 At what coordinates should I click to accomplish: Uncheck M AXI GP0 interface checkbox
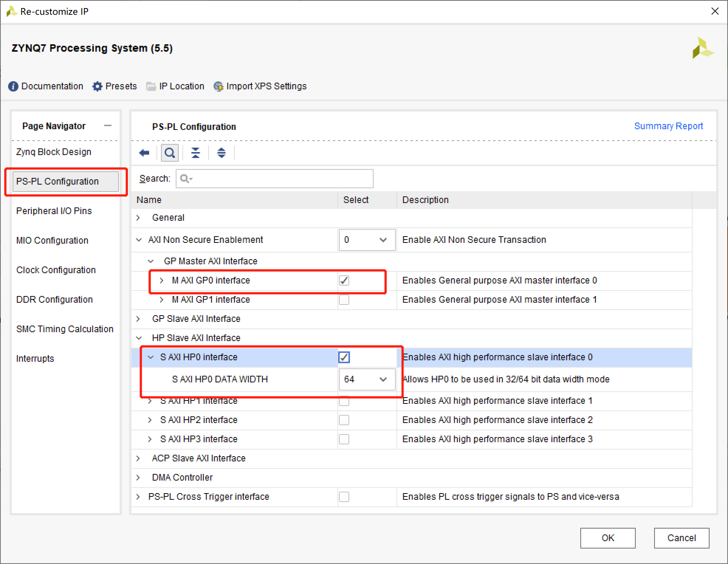tap(344, 281)
